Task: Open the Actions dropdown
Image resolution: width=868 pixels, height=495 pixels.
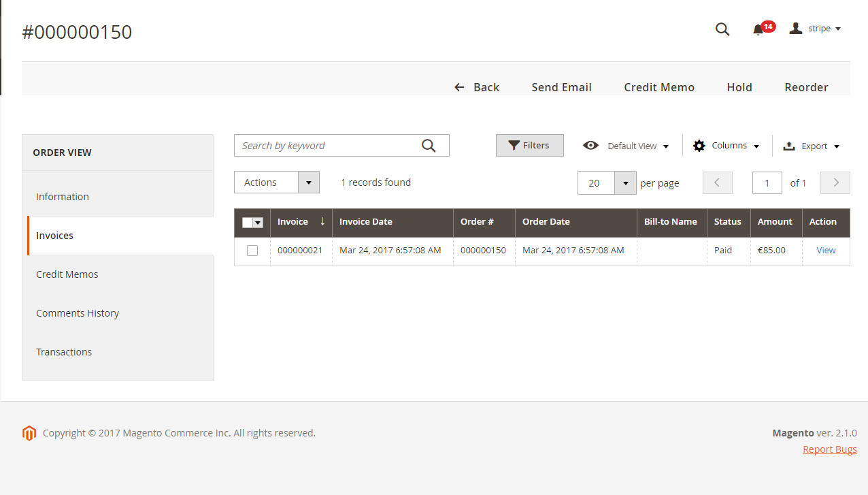Action: (276, 182)
